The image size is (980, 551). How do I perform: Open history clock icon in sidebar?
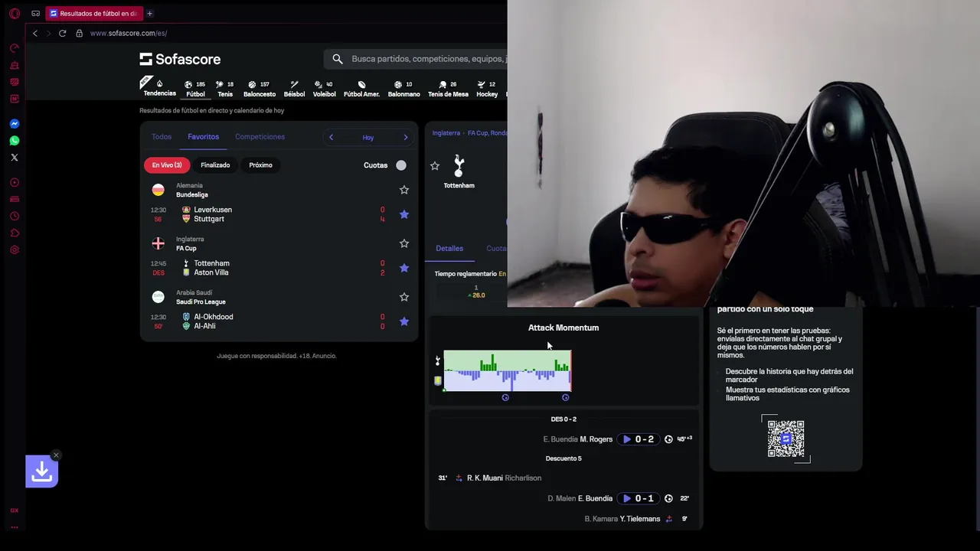pos(15,216)
